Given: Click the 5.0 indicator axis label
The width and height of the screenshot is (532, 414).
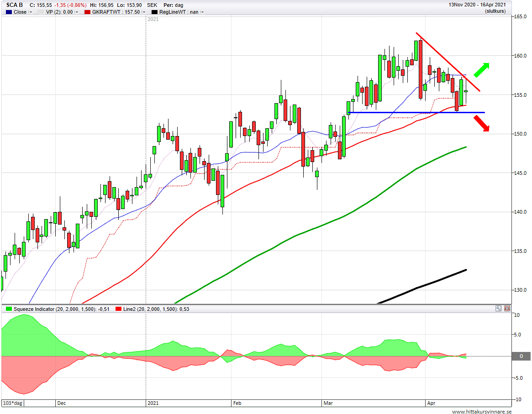Looking at the screenshot, I should coord(518,335).
